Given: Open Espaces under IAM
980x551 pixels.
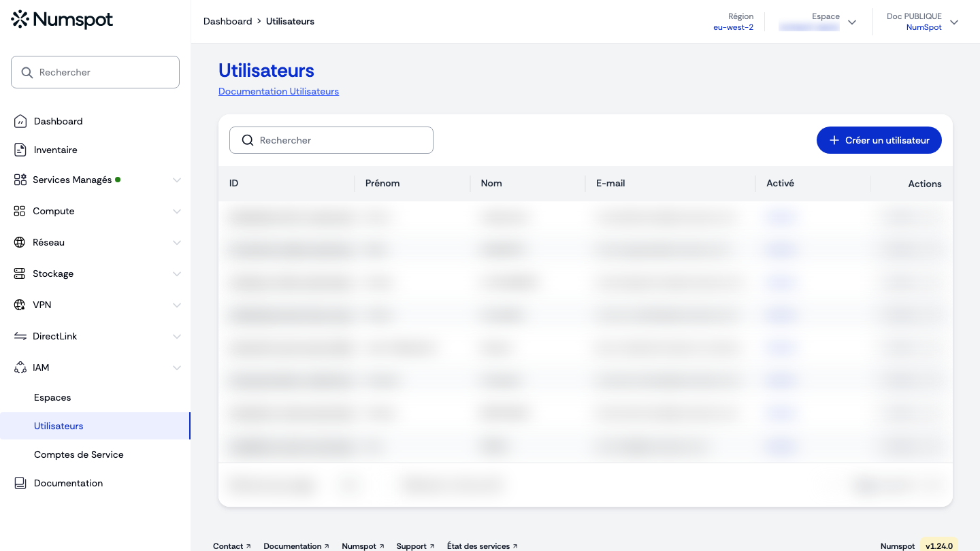Looking at the screenshot, I should point(52,397).
